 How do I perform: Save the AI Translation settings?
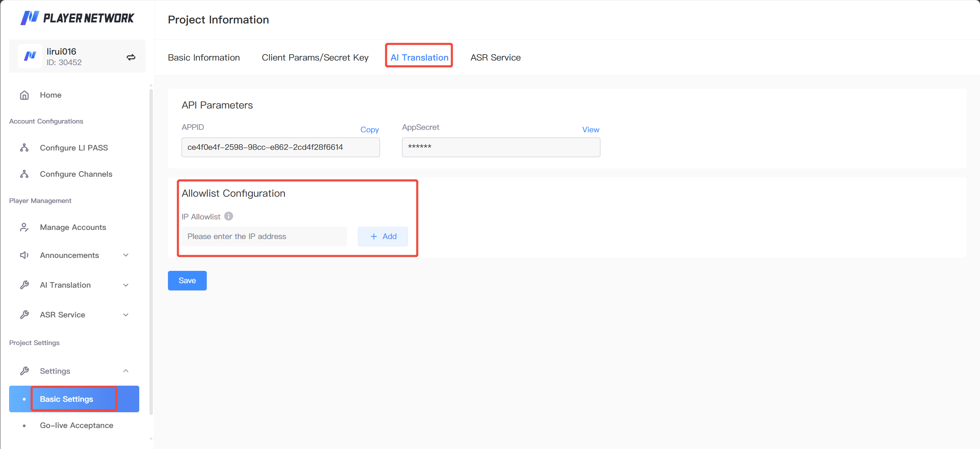pyautogui.click(x=187, y=281)
